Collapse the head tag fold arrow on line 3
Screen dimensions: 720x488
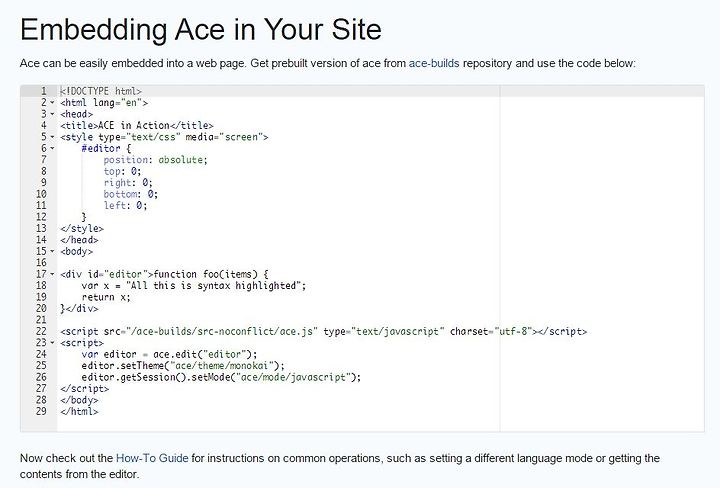52,114
